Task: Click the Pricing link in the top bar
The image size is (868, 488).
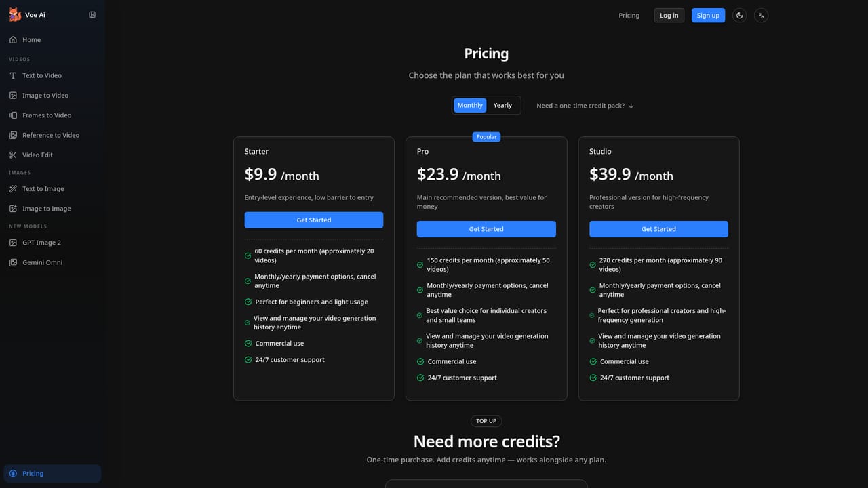Action: (x=629, y=16)
